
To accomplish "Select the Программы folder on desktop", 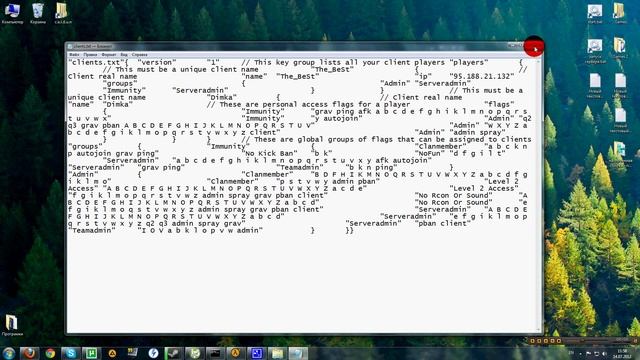I will [12, 325].
